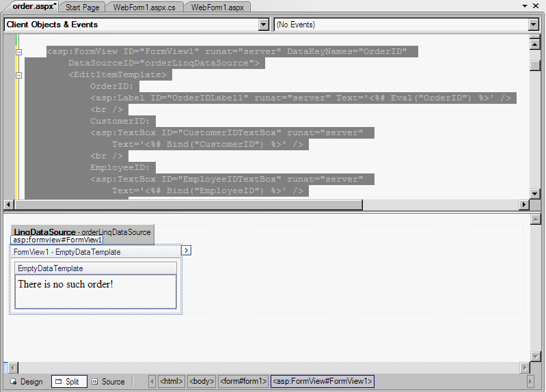Click the code pane horizontal scrollbar thumb
The image size is (546, 392).
coord(188,205)
